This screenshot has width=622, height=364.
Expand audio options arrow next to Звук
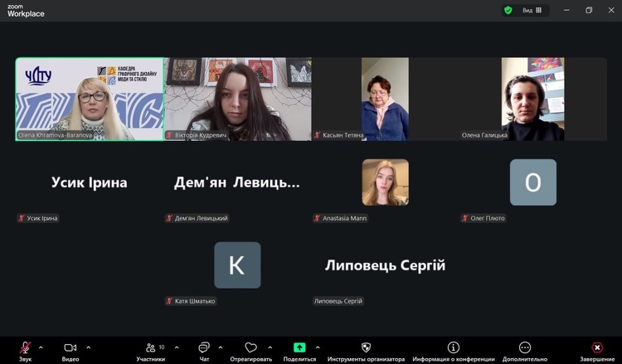(41, 347)
